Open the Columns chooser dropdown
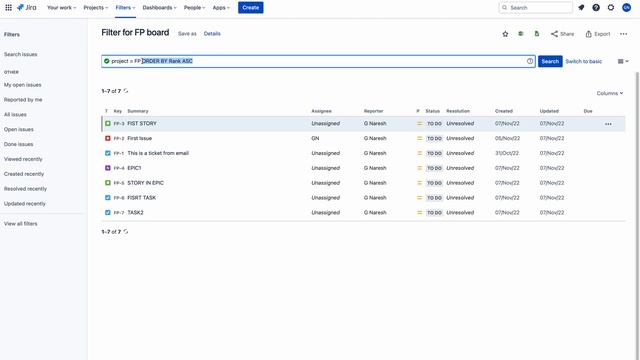Viewport: 640px width, 360px height. [610, 93]
